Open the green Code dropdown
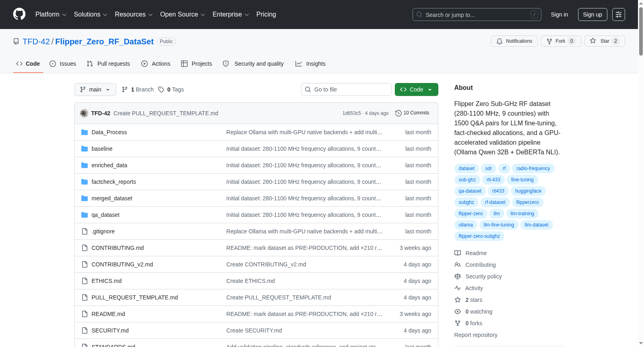Image resolution: width=644 pixels, height=347 pixels. 416,89
